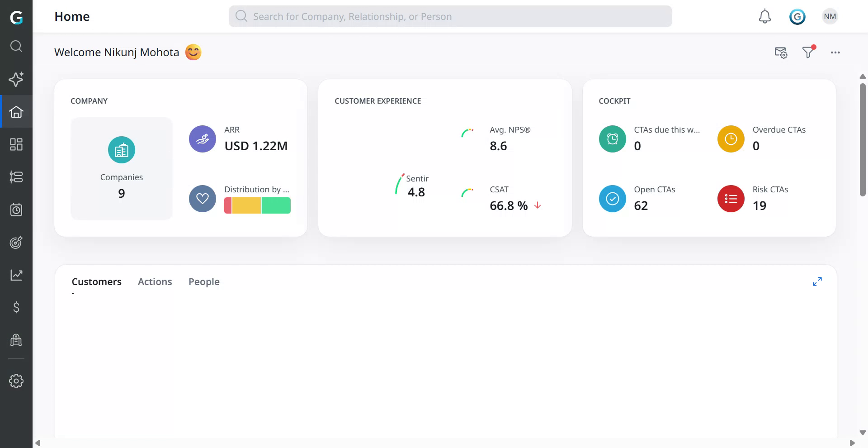Switch to the People tab
This screenshot has height=448, width=868.
(204, 281)
